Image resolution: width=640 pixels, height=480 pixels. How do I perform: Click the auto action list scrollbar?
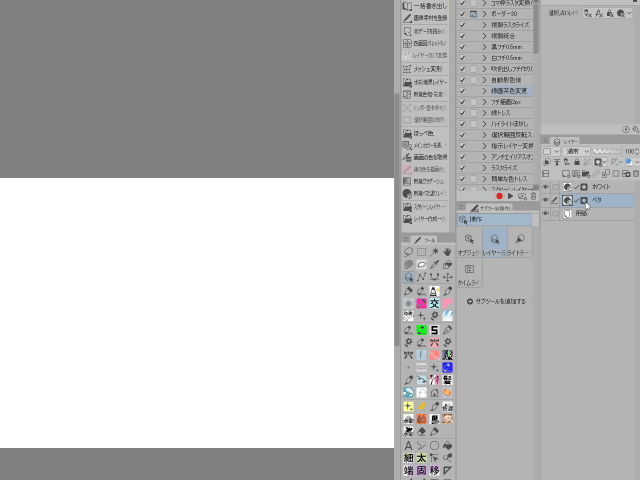click(536, 27)
